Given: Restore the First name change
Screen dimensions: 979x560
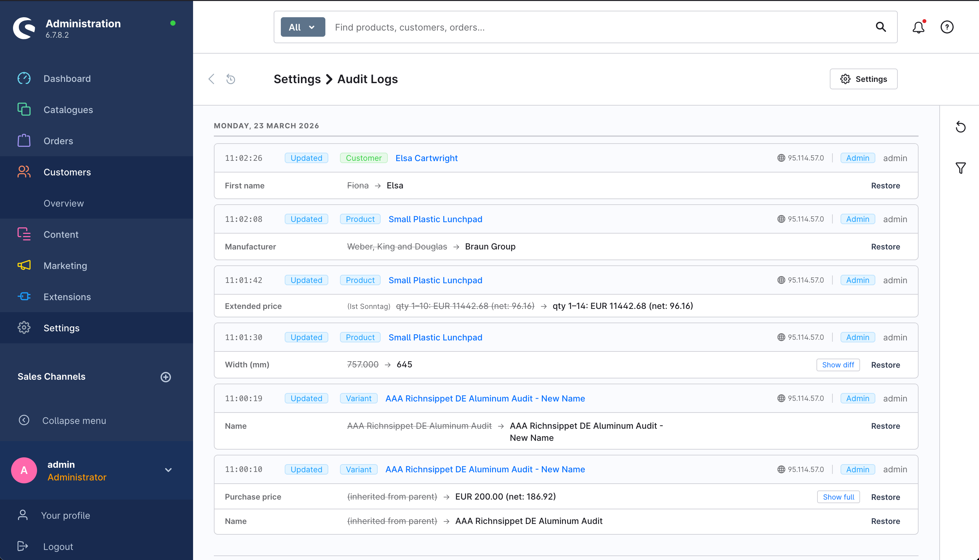Looking at the screenshot, I should click(885, 186).
